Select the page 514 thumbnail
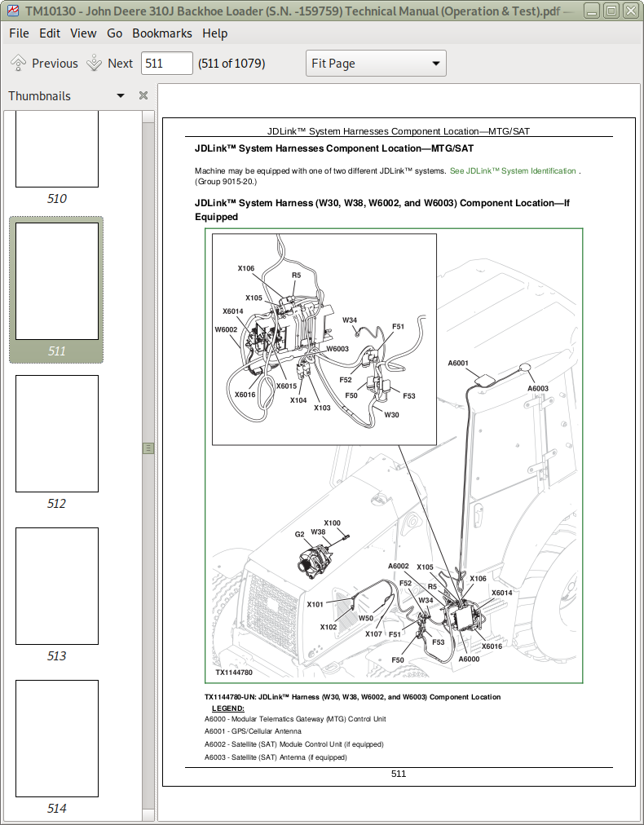 tap(57, 739)
